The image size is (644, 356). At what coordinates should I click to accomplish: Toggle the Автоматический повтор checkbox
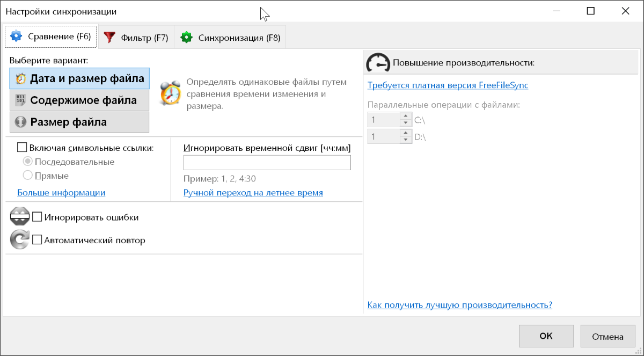tap(37, 240)
